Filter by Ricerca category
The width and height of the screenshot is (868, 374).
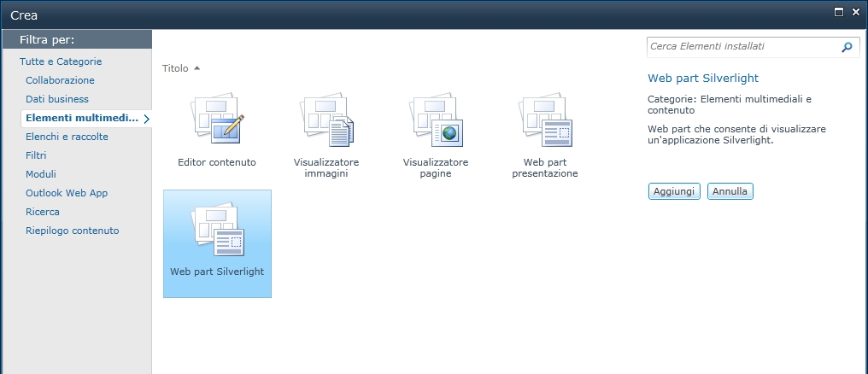point(43,212)
